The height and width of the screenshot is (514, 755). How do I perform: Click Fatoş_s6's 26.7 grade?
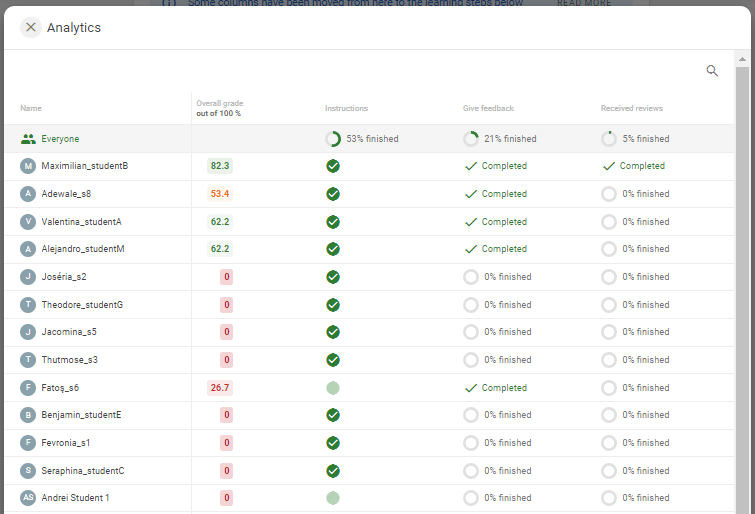tap(220, 388)
